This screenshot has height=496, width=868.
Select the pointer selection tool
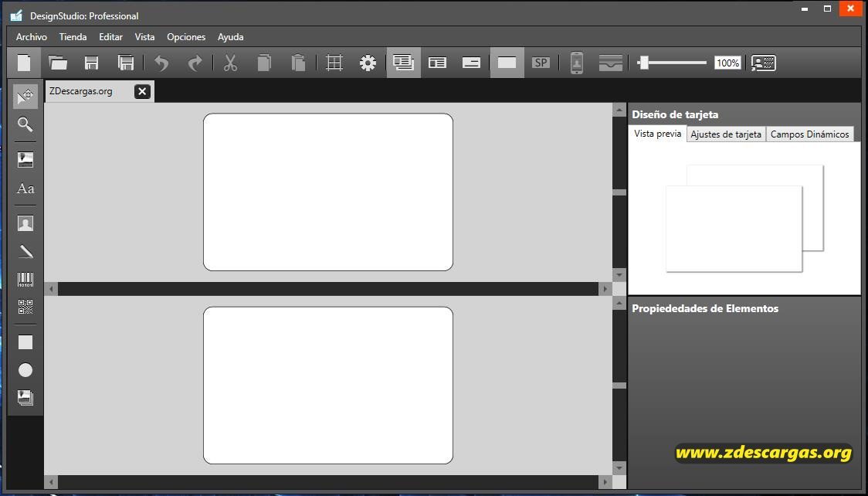25,97
